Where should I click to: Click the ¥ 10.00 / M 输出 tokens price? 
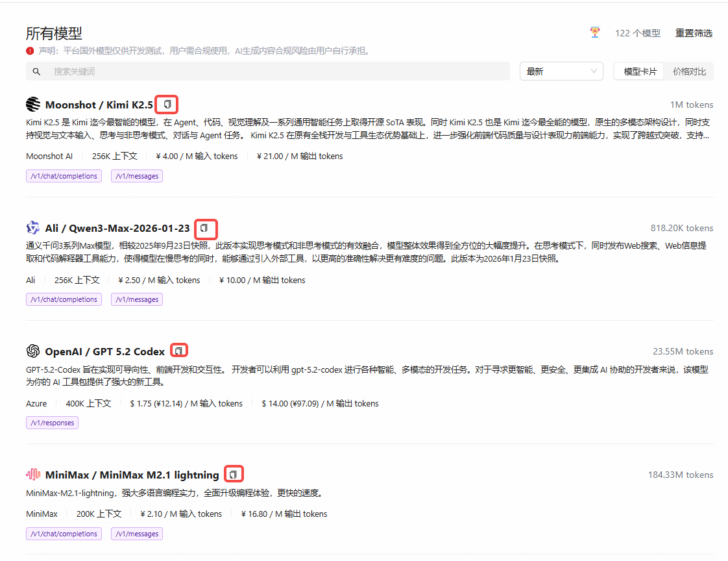tap(262, 280)
